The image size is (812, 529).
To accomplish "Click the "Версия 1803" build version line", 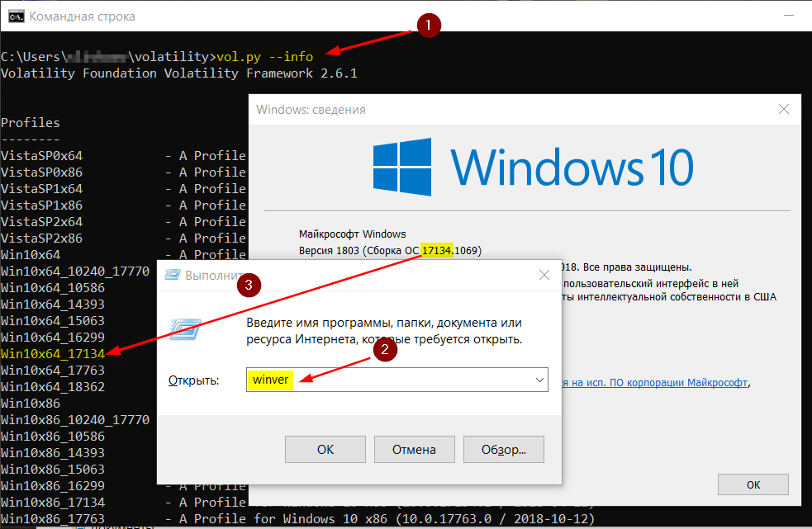I will 390,251.
